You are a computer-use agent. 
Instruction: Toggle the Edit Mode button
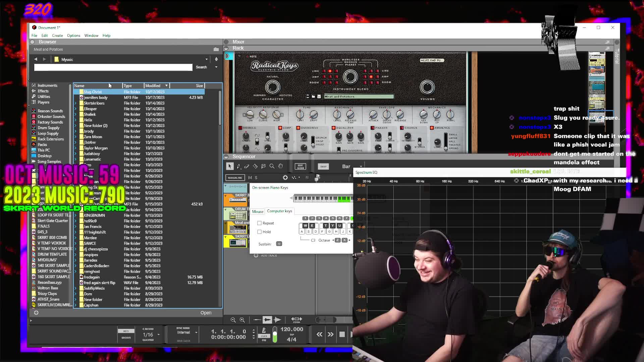[300, 167]
